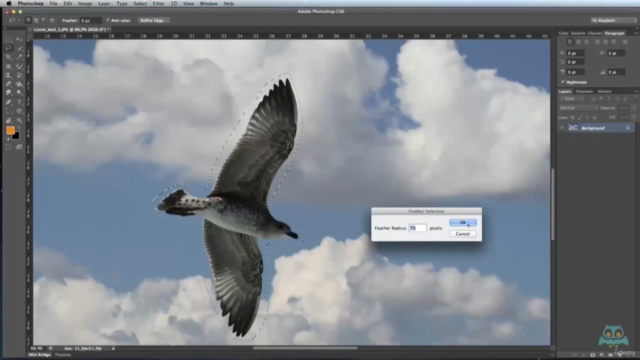Open the status bar info arrow menu

pos(113,348)
